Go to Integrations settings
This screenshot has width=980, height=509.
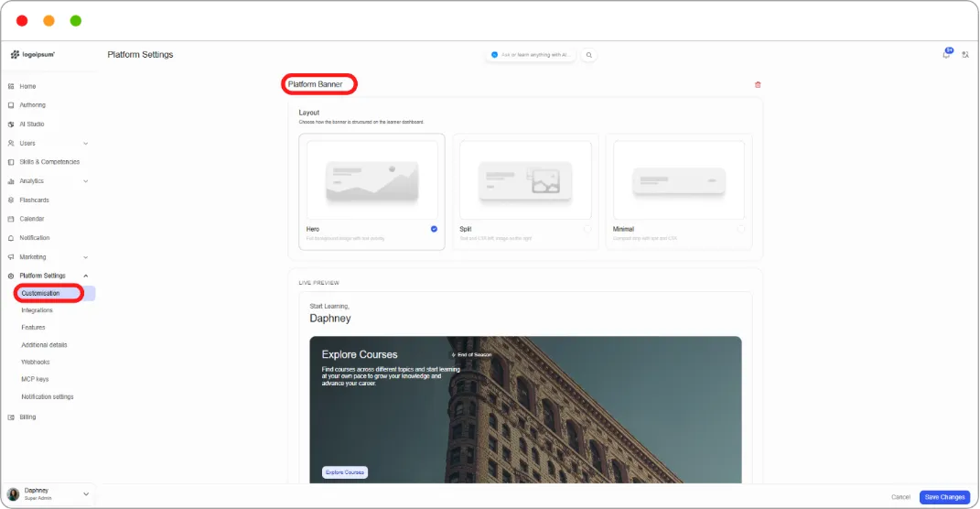37,310
